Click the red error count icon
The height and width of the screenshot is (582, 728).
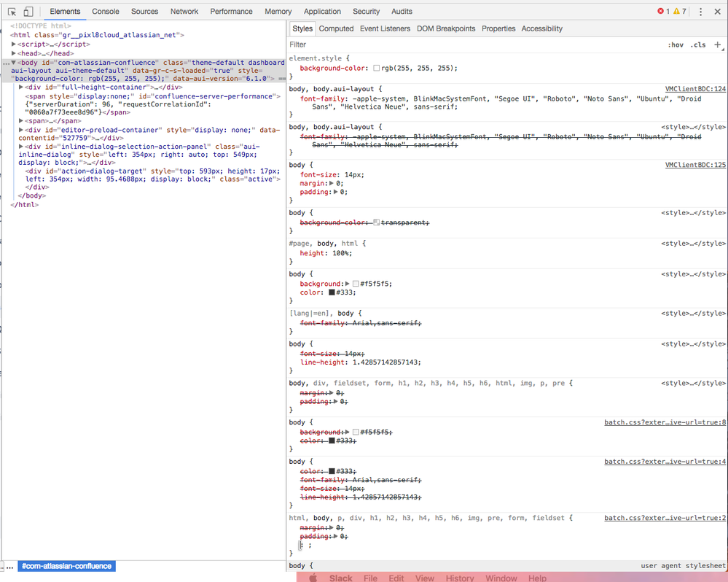(661, 12)
